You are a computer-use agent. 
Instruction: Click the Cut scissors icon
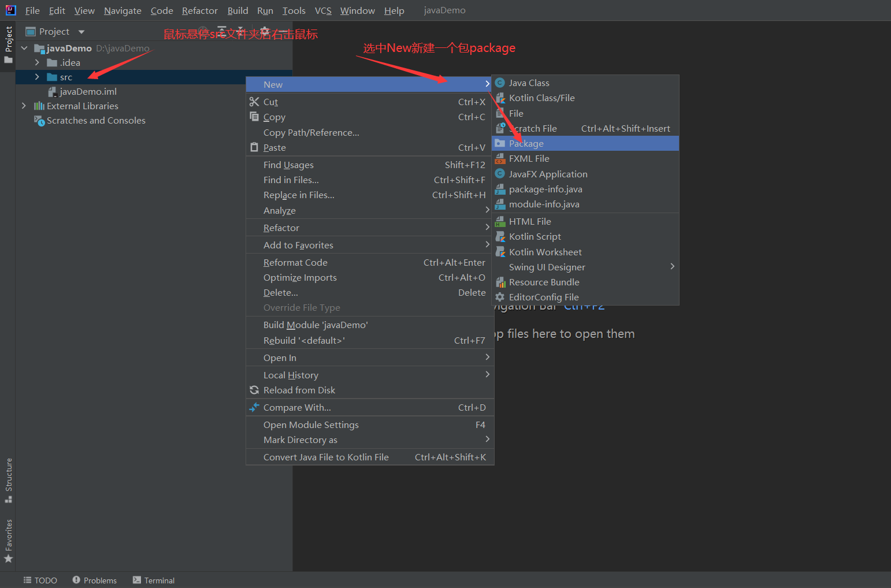coord(254,102)
